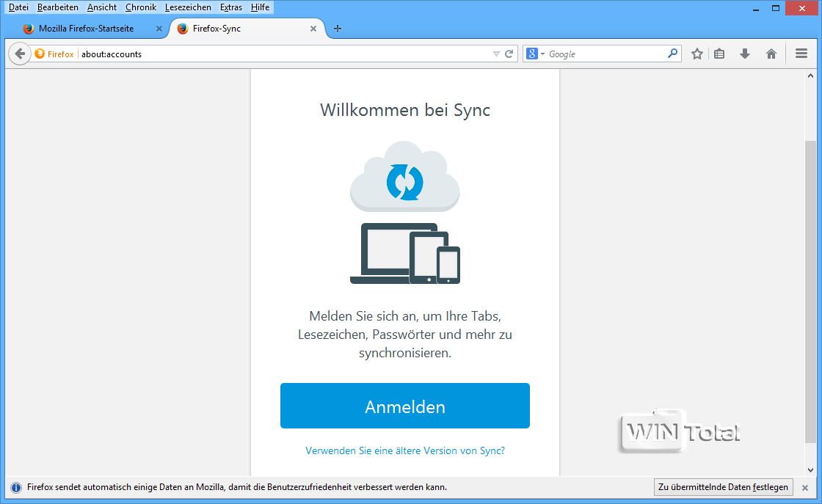Click scrollbar up arrow
Image resolution: width=822 pixels, height=504 pixels.
810,76
